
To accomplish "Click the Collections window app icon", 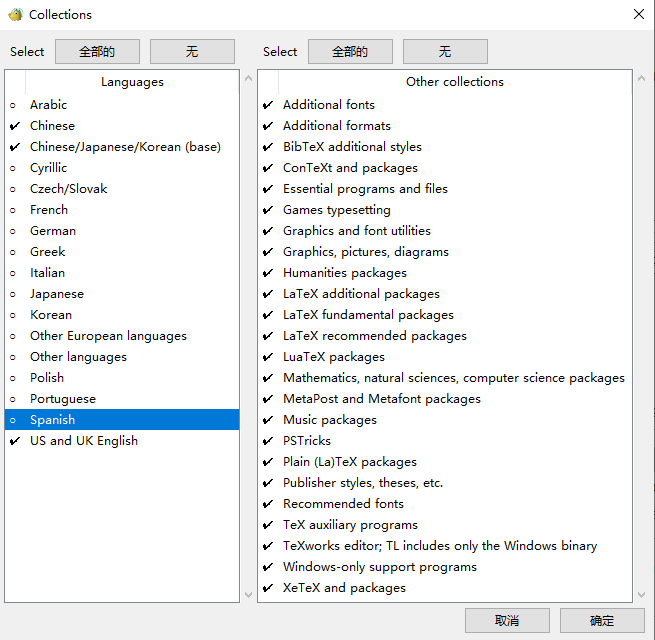I will 15,15.
